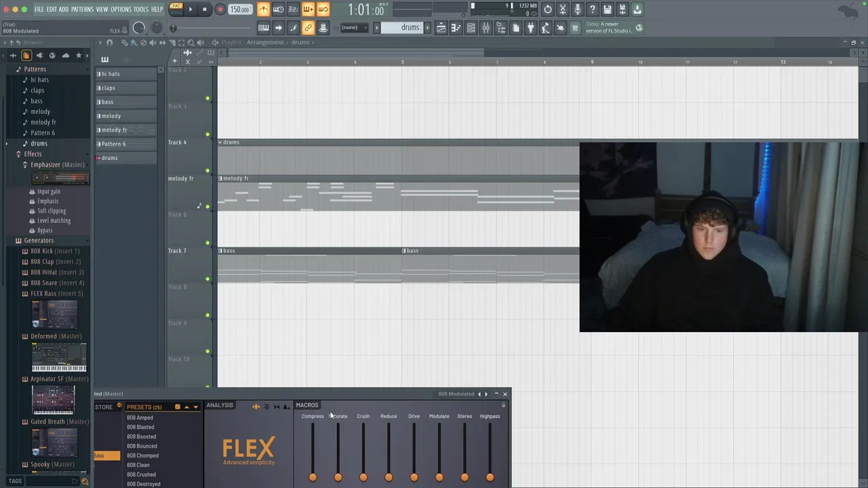Click the shopping cart store icon

point(575,28)
